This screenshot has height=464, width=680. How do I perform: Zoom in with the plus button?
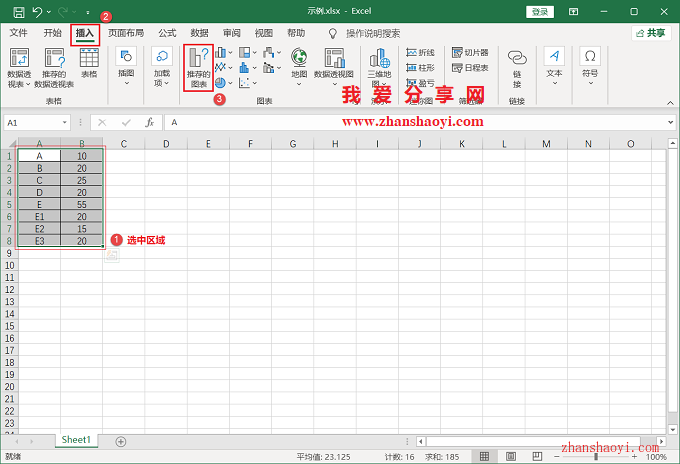634,457
